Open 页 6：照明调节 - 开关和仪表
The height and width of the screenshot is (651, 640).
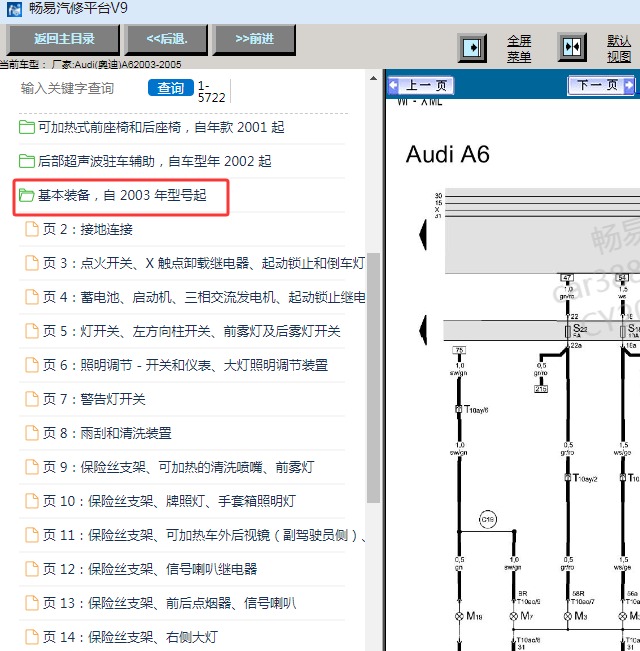[186, 365]
